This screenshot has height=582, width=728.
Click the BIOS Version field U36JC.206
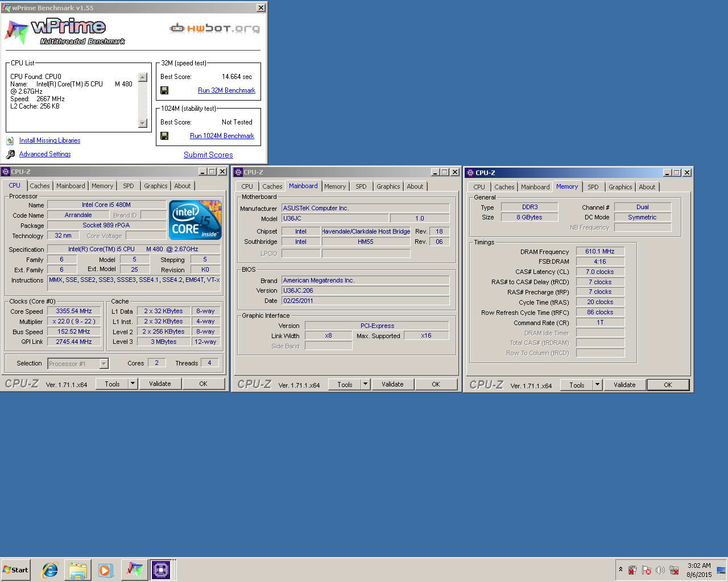365,290
